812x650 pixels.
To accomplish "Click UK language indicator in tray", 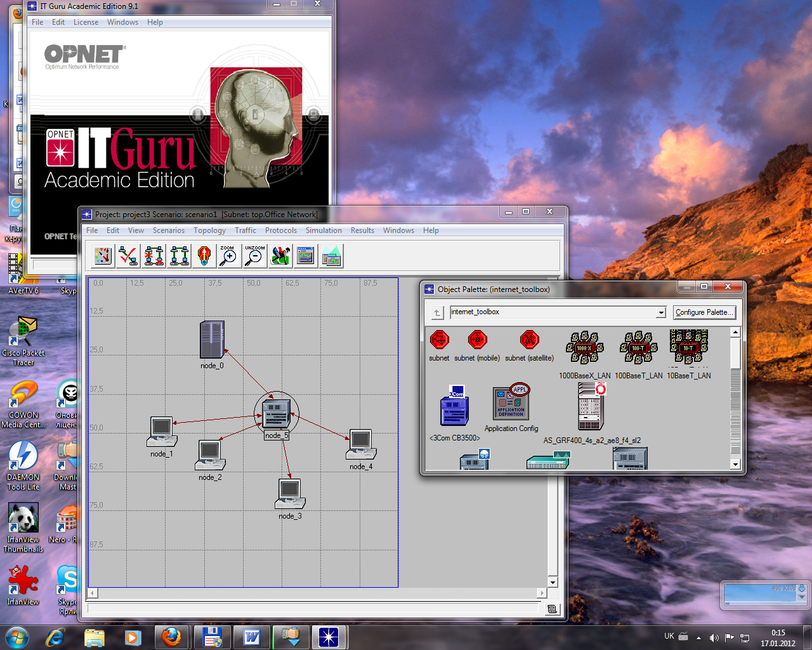I will click(x=669, y=636).
